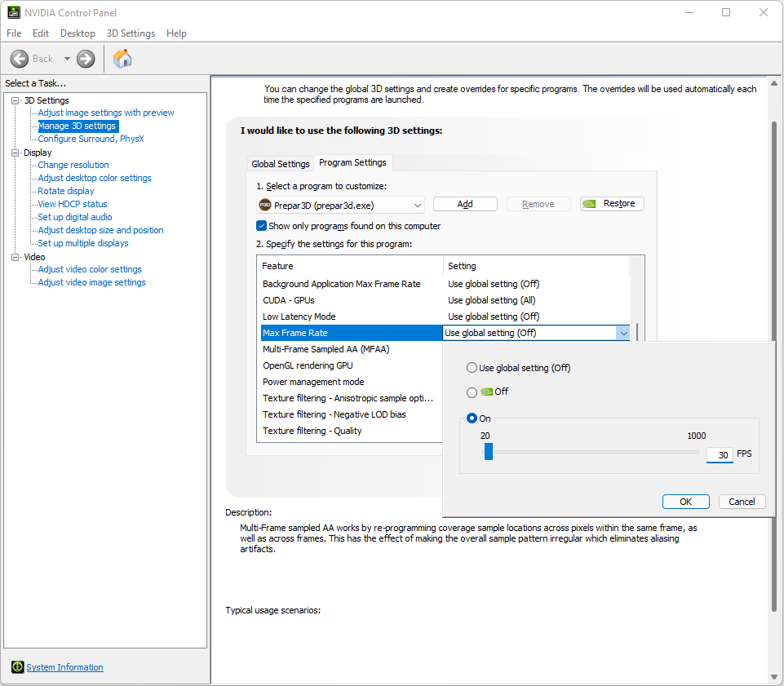This screenshot has width=784, height=686.
Task: Switch to the Program Settings tab
Action: click(x=352, y=162)
